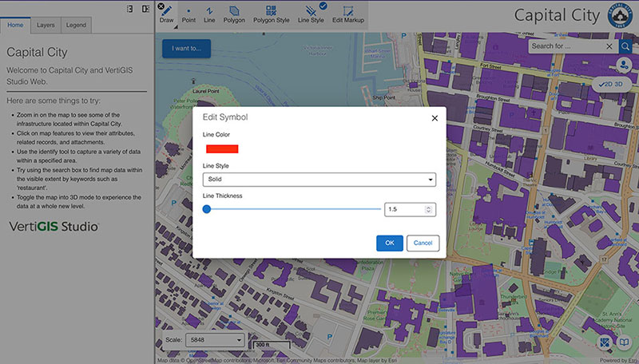The width and height of the screenshot is (639, 364).
Task: Click 'Here are some things to try:' text
Action: pos(54,101)
